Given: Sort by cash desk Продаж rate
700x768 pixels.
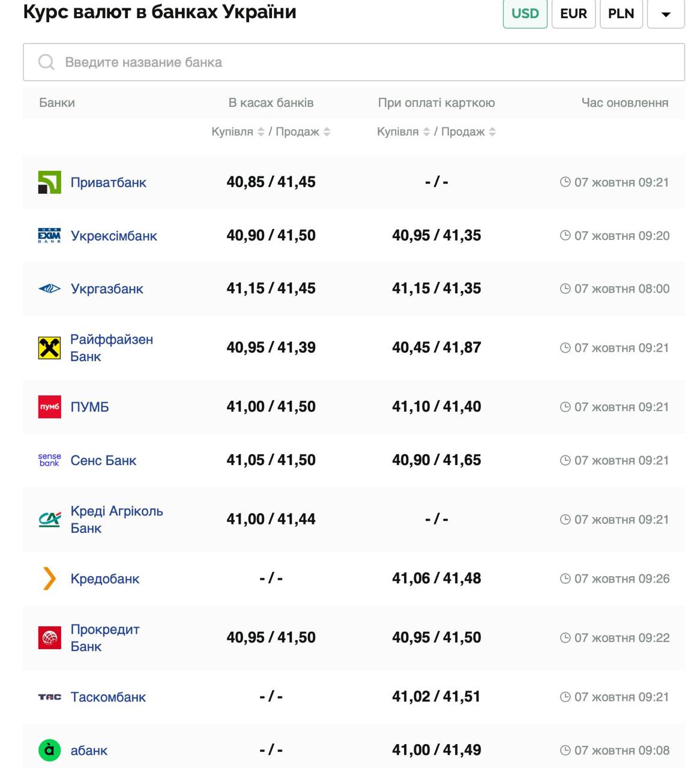Looking at the screenshot, I should click(327, 132).
